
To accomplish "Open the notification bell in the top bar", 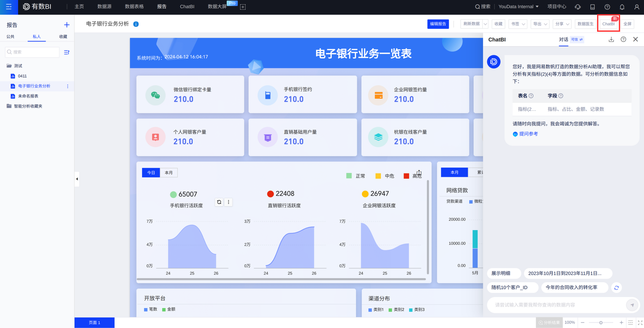I will point(622,7).
